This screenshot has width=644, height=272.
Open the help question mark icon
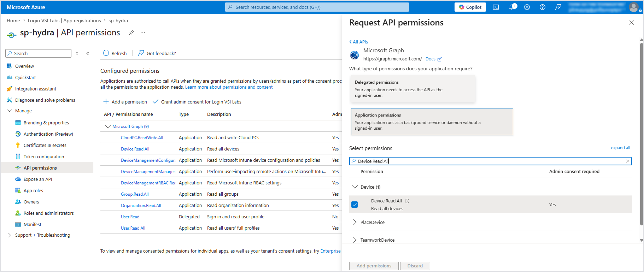[x=543, y=7]
